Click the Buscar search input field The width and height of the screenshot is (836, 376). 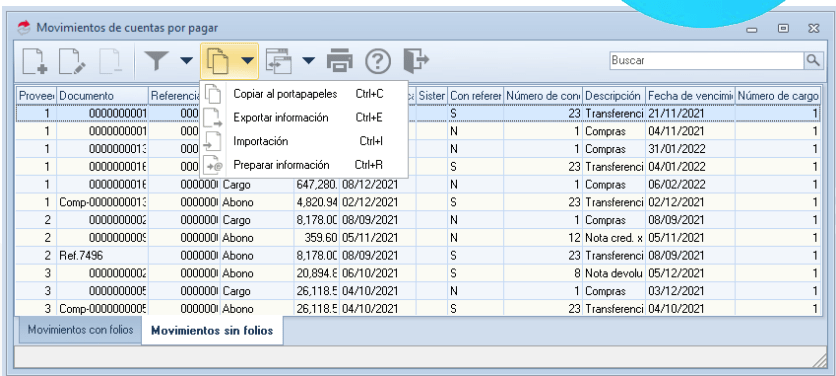[x=707, y=60]
